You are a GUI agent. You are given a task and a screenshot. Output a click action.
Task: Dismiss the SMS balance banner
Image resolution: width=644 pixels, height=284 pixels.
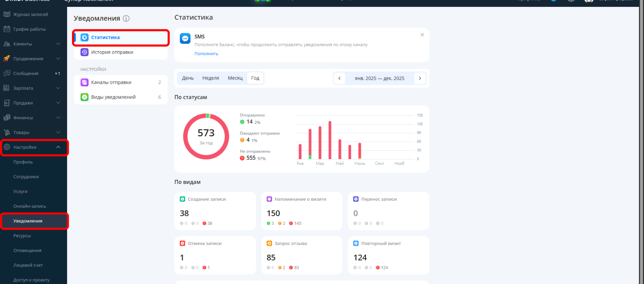(422, 35)
